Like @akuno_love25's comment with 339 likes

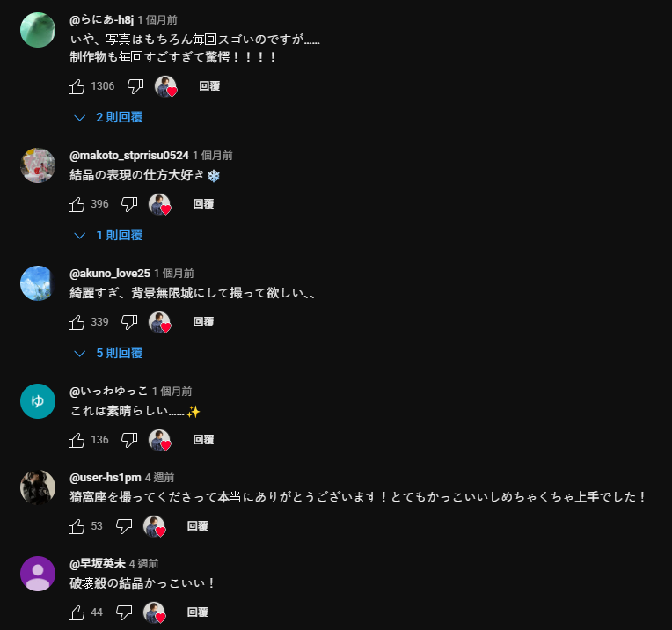pos(77,323)
